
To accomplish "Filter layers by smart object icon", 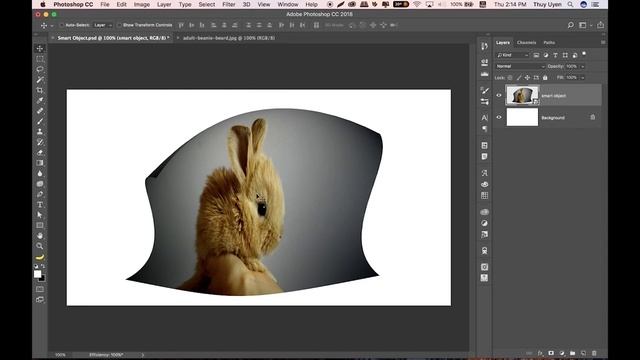I will (x=575, y=55).
